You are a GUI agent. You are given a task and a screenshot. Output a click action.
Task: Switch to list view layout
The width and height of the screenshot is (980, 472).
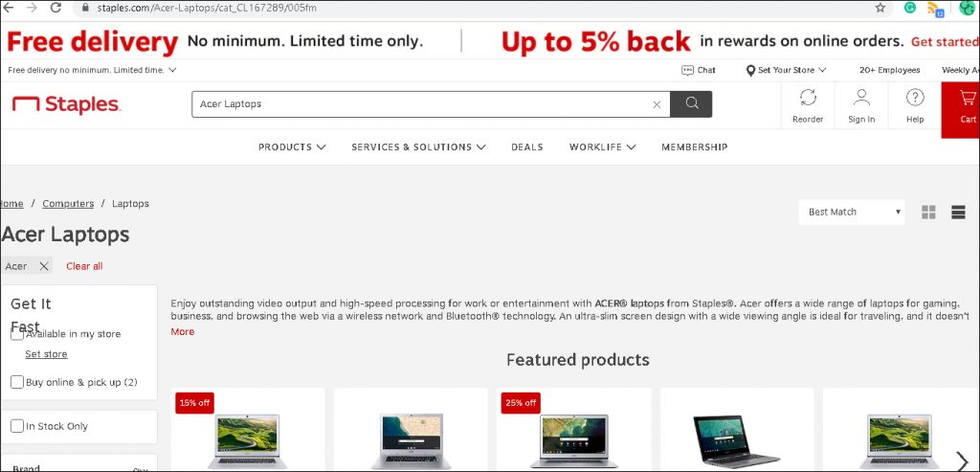point(958,212)
